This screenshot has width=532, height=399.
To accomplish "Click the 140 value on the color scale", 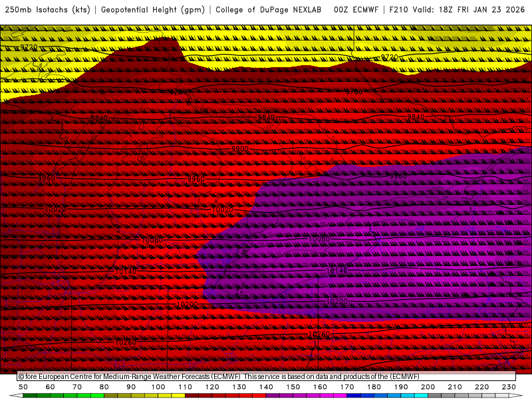I will pos(266,387).
